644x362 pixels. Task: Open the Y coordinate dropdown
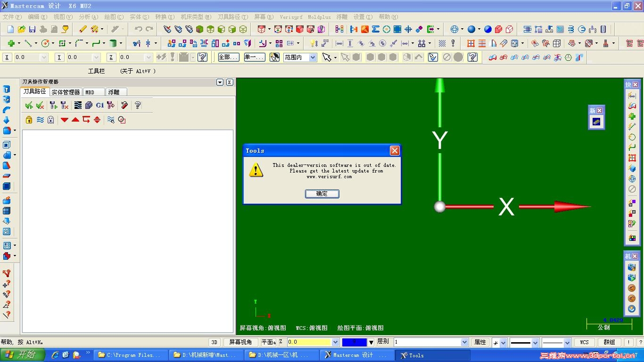(96, 58)
